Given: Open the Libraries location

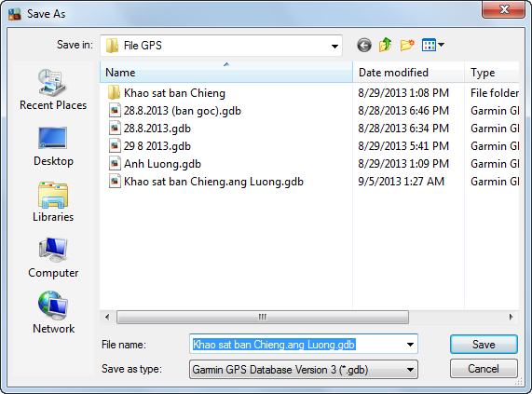Looking at the screenshot, I should (x=53, y=202).
